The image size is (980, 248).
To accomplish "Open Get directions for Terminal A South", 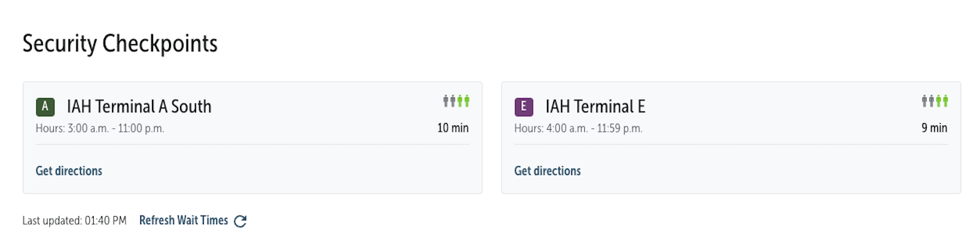I will point(69,171).
